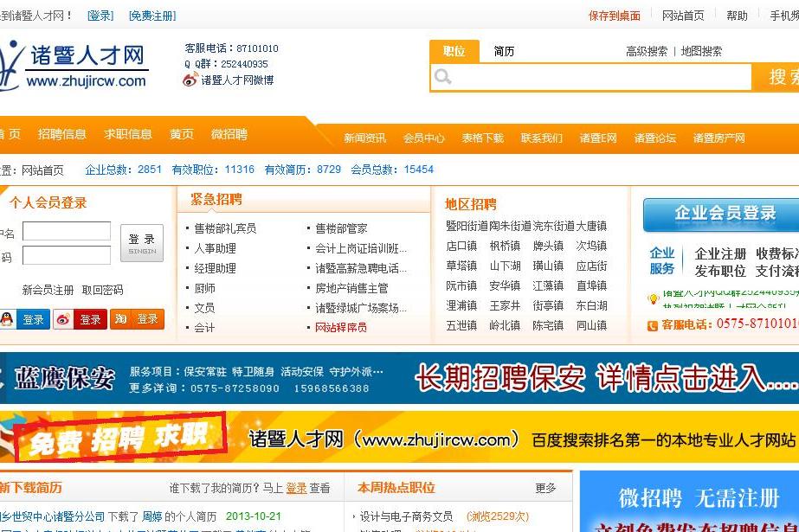
Task: Open 招聘信息 in the main menu
Action: point(61,134)
